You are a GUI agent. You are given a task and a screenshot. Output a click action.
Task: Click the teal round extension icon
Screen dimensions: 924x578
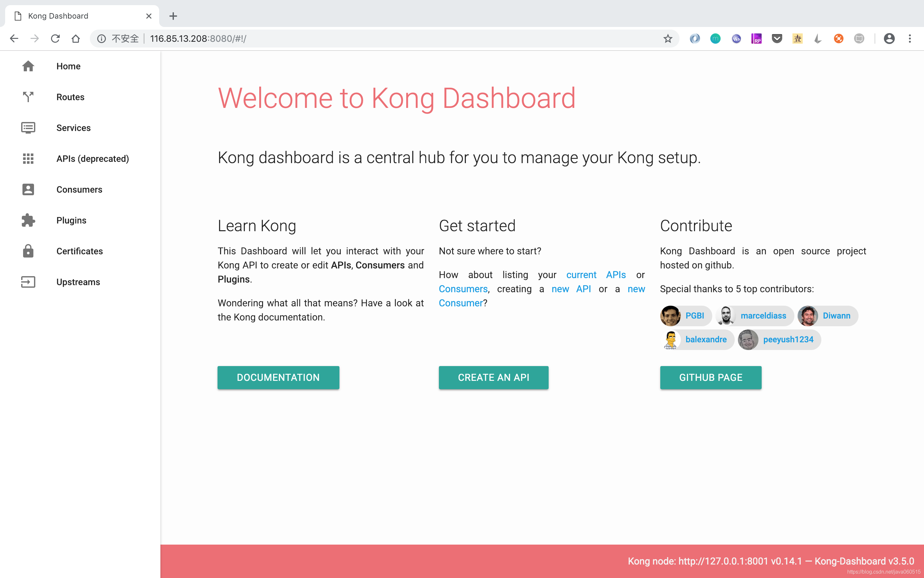tap(715, 39)
